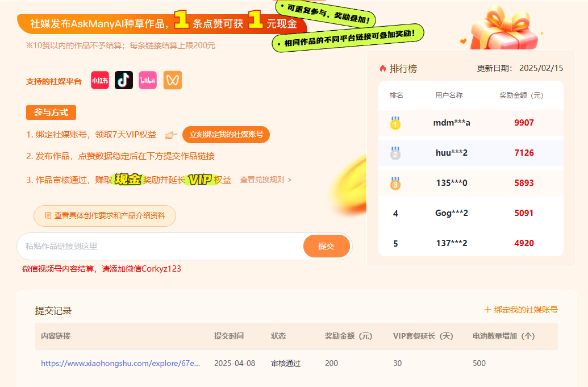Click the 500 battery count cell
The image size is (588, 387).
479,363
